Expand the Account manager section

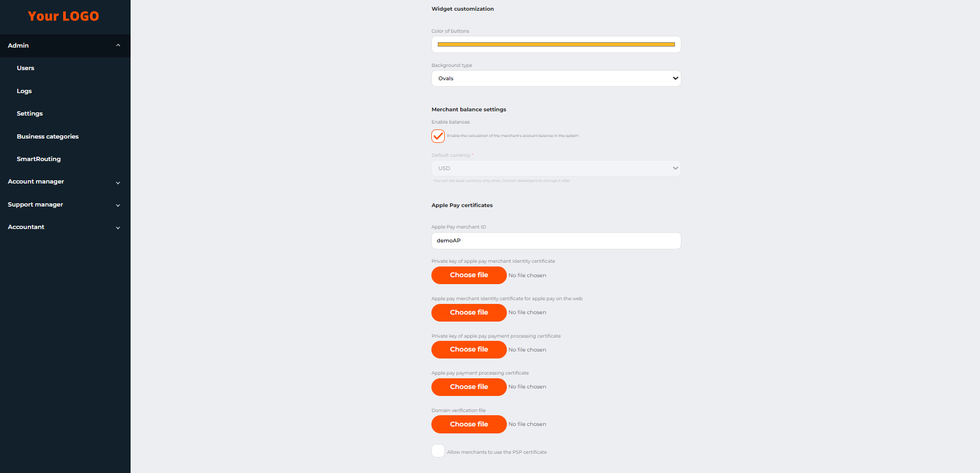click(118, 182)
